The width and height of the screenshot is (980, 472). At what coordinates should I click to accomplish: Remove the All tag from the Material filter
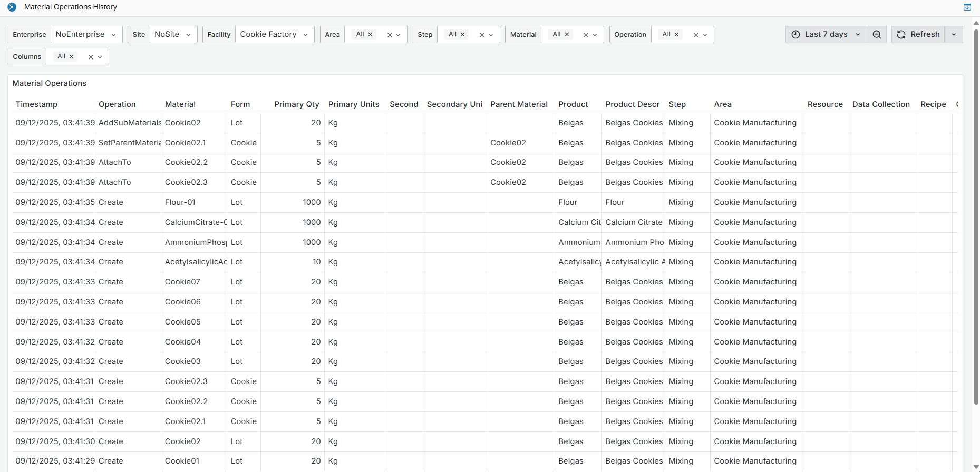click(x=567, y=34)
